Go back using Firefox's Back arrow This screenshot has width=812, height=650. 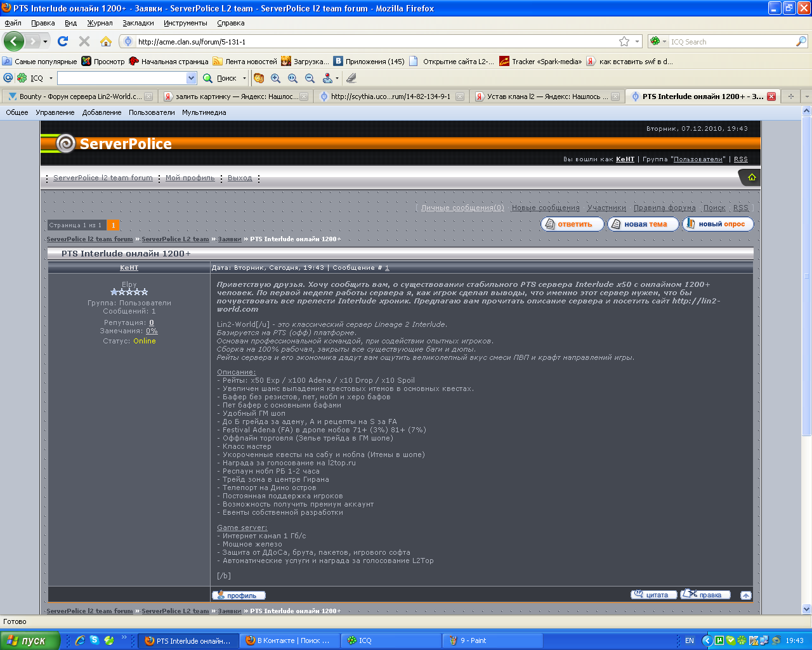[x=14, y=41]
